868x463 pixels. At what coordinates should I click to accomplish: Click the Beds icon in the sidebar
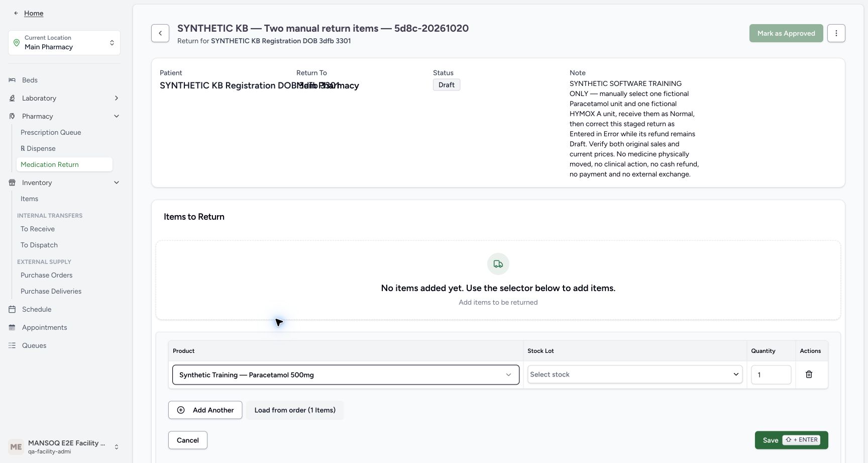tap(12, 80)
